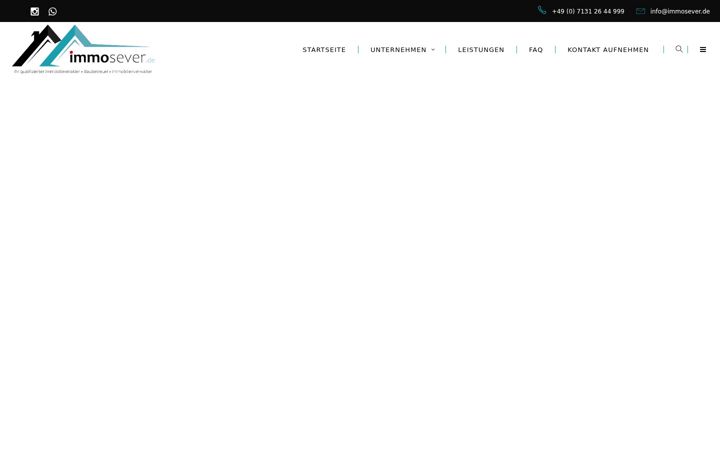Open the FAQ page

pos(536,50)
